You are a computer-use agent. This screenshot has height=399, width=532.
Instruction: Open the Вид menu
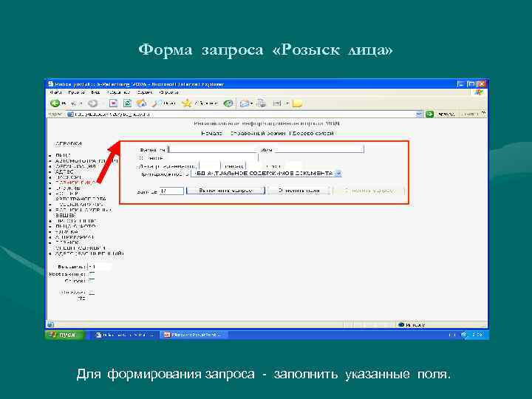95,92
